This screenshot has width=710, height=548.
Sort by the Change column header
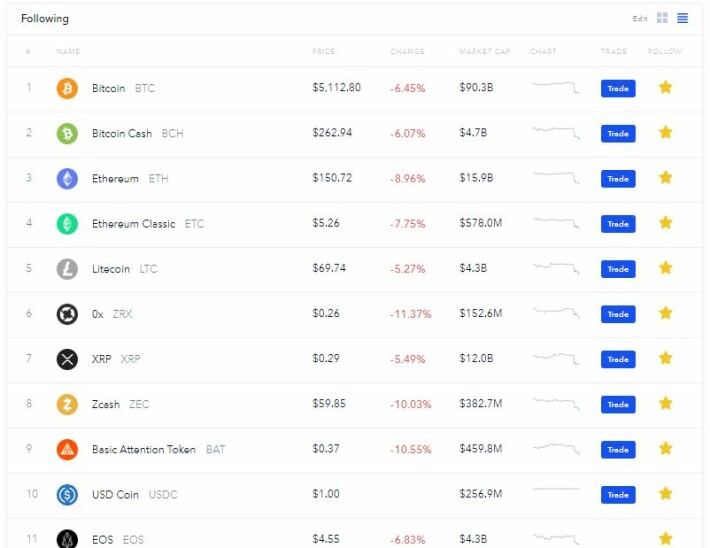(x=407, y=51)
